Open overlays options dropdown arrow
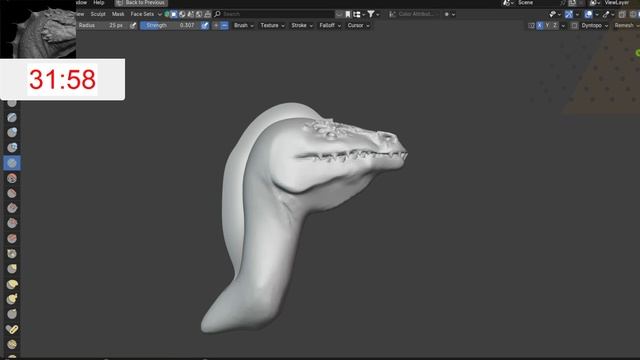Screen dimensions: 640x360 pos(597,14)
